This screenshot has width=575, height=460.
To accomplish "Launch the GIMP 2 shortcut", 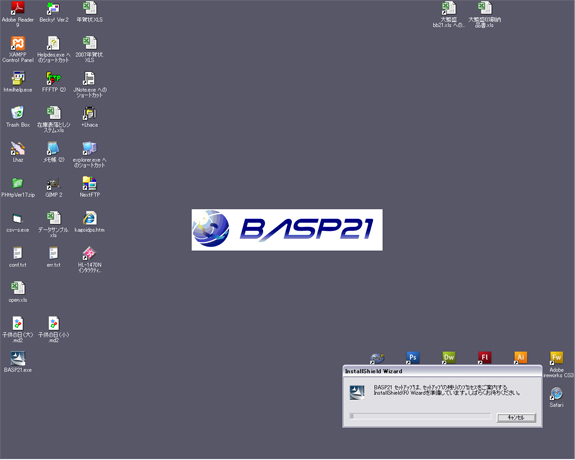I will click(54, 183).
